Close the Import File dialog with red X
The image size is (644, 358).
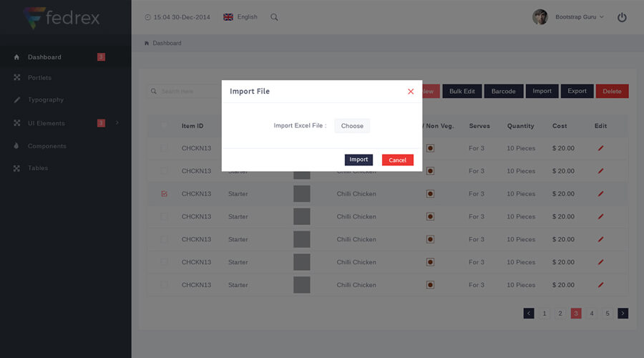411,91
